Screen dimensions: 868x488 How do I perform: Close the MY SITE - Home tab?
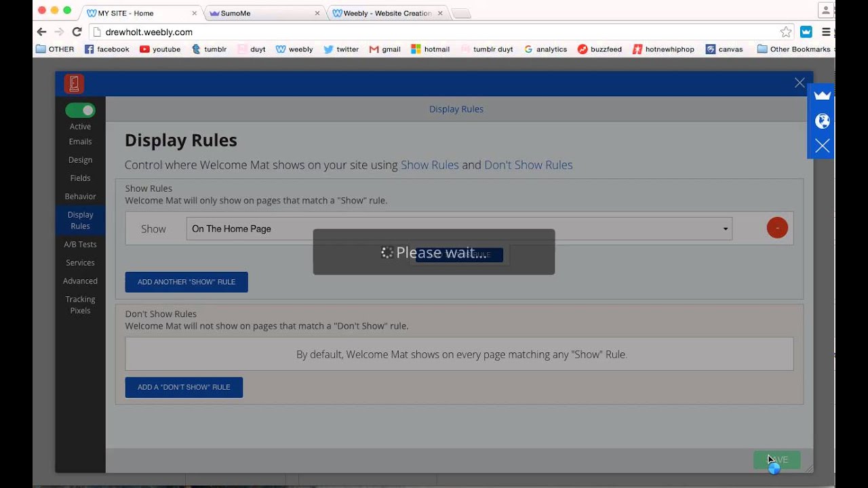[195, 13]
